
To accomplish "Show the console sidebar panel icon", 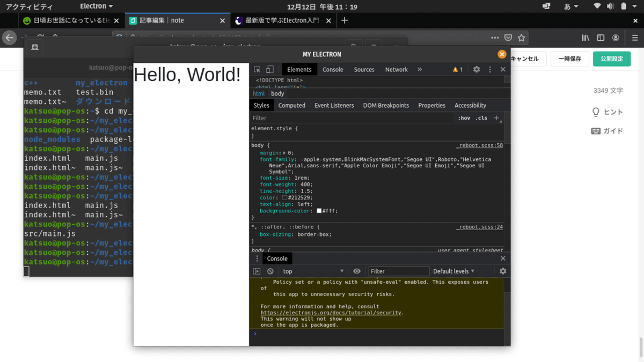I will [x=257, y=271].
